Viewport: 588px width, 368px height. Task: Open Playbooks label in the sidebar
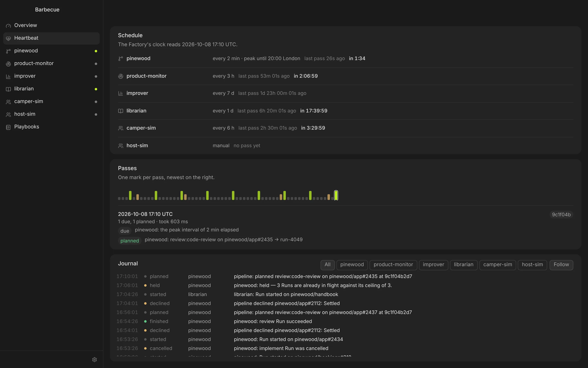click(27, 127)
